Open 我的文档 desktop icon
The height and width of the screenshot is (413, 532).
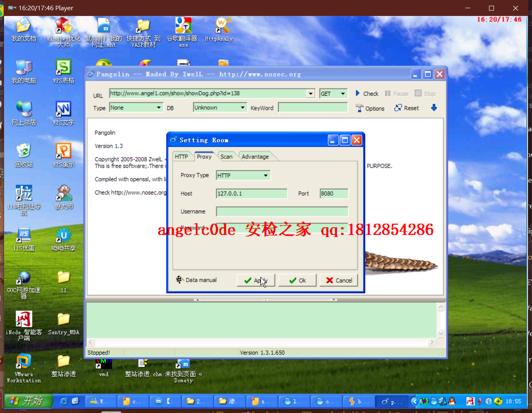point(24,30)
